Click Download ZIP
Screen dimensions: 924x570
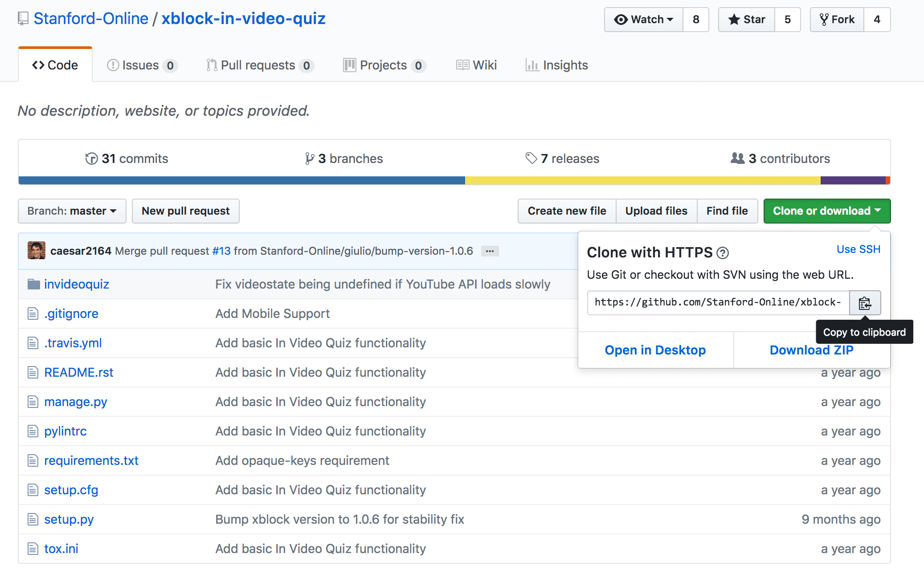click(812, 350)
